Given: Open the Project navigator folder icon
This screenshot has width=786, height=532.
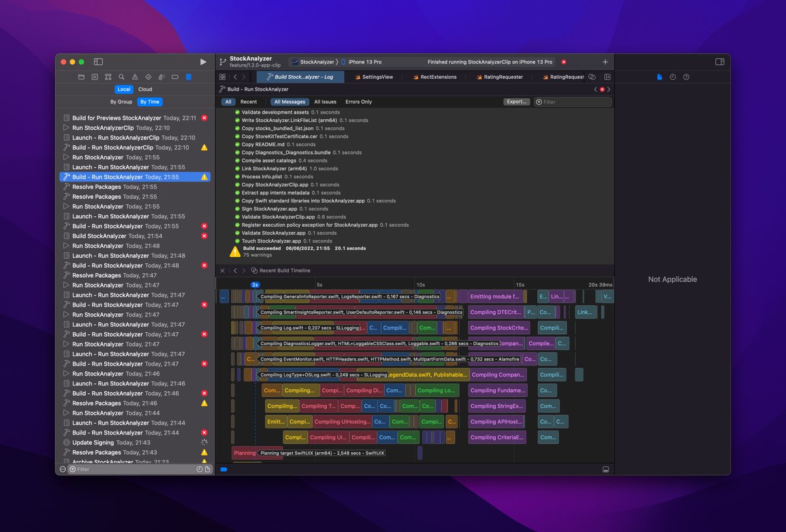Looking at the screenshot, I should [81, 77].
